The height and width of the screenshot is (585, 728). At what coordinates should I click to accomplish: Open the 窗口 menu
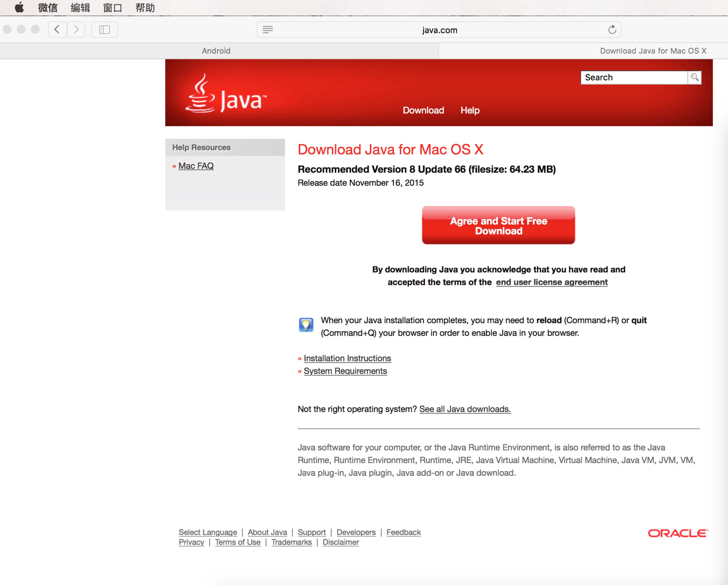(x=112, y=7)
